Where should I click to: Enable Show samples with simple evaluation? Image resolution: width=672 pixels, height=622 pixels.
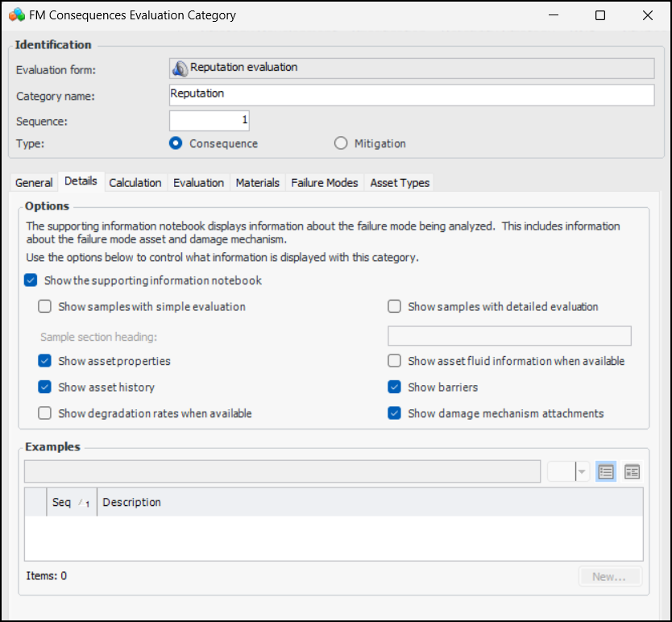click(x=45, y=307)
